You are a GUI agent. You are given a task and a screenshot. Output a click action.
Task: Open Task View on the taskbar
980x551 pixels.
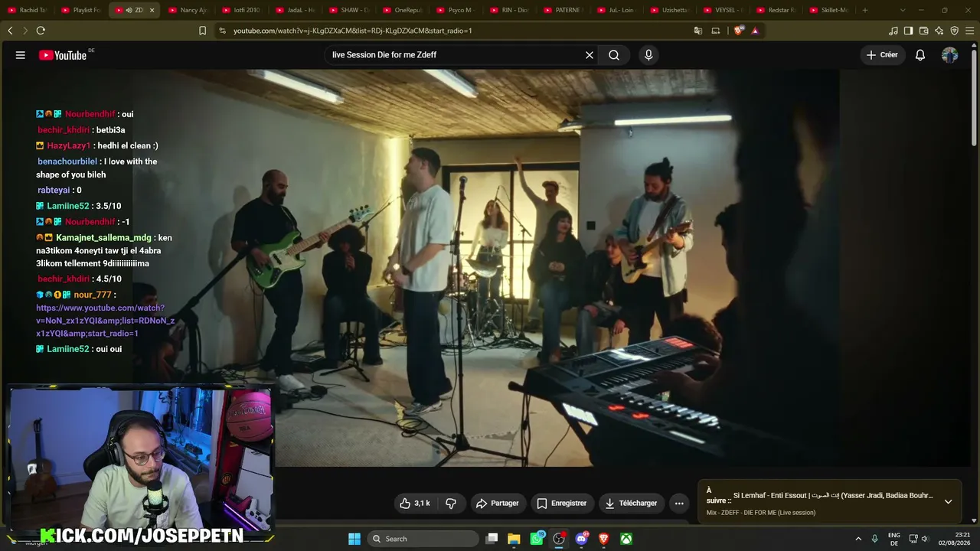pyautogui.click(x=492, y=539)
